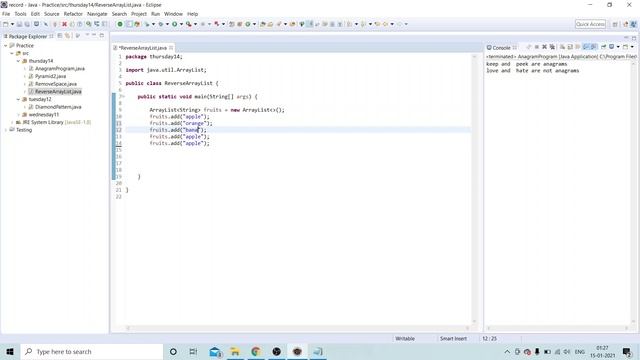Image resolution: width=640 pixels, height=360 pixels.
Task: Click the New Java Class green C icon
Action: click(247, 24)
